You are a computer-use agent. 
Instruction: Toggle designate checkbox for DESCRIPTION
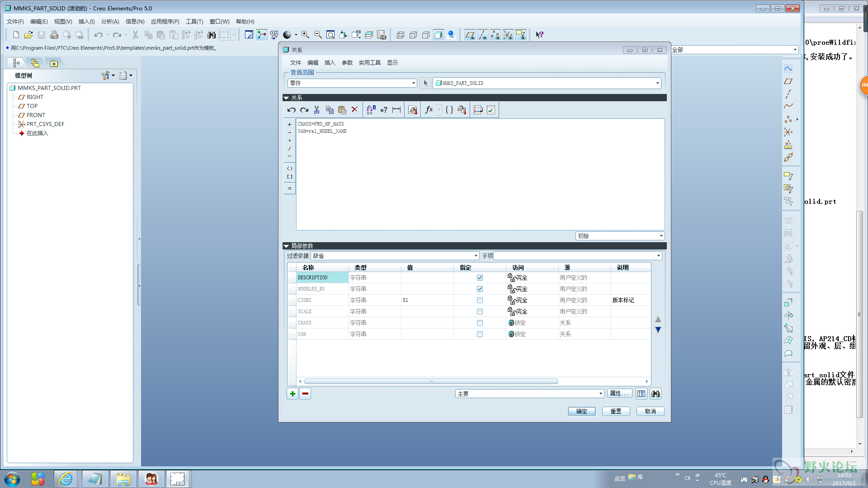click(480, 278)
